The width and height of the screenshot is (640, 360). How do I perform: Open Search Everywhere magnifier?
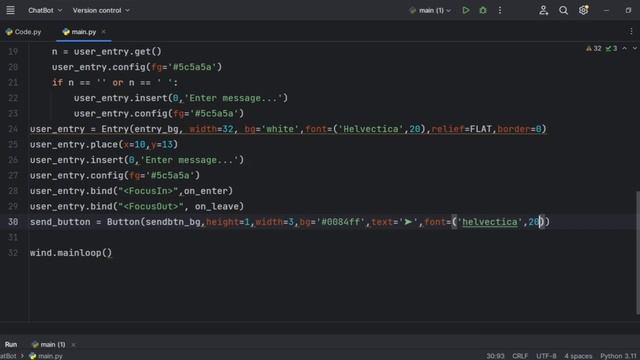(x=563, y=10)
